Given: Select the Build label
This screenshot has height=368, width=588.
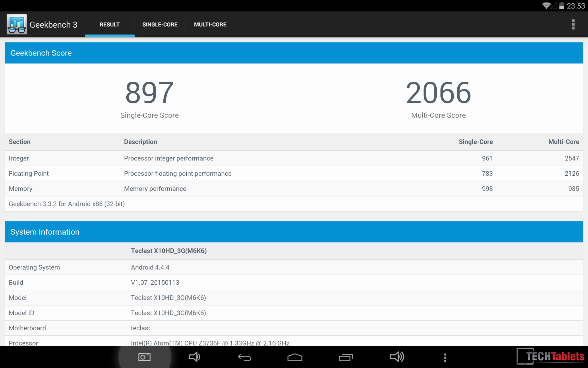Looking at the screenshot, I should [16, 283].
